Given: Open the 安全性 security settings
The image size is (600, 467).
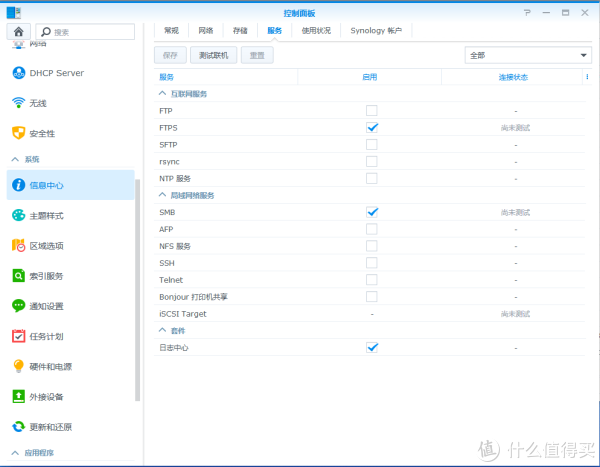Looking at the screenshot, I should coord(41,133).
